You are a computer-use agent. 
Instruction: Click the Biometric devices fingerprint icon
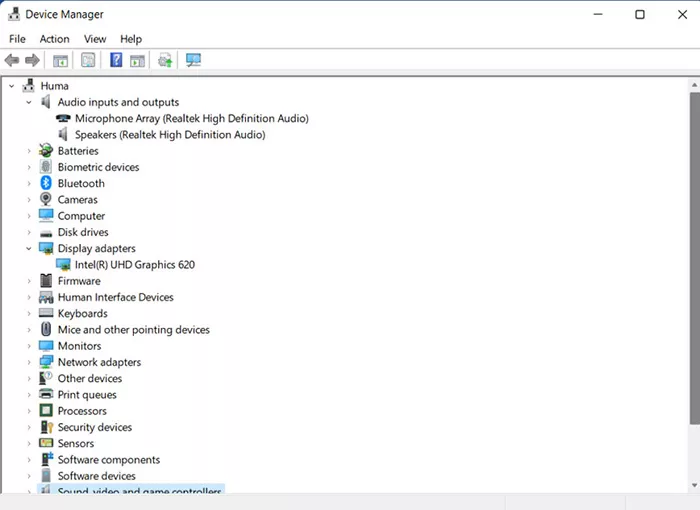pos(46,167)
